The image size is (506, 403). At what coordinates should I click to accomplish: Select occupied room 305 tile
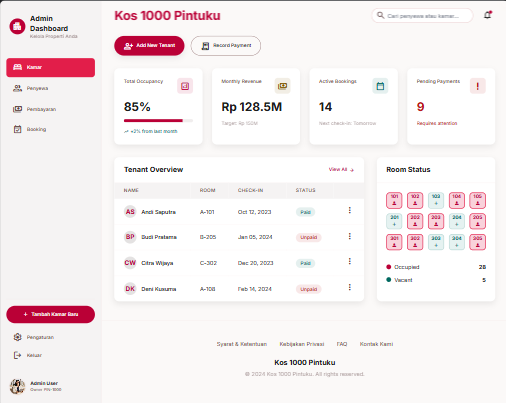pos(478,242)
